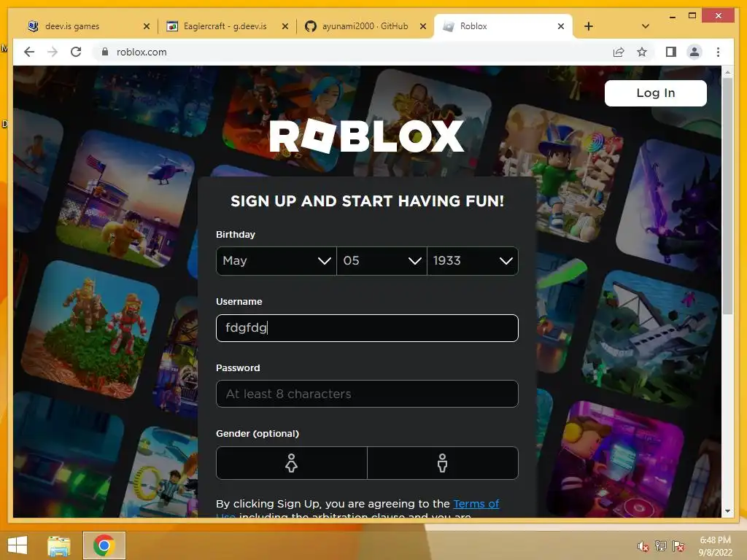
Task: Open the birthday month dropdown showing May
Action: click(276, 261)
